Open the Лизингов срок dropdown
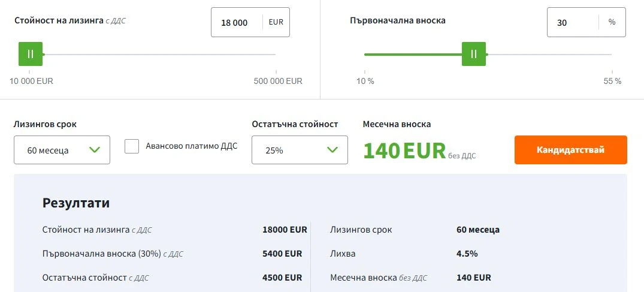Image resolution: width=644 pixels, height=292 pixels. 62,150
